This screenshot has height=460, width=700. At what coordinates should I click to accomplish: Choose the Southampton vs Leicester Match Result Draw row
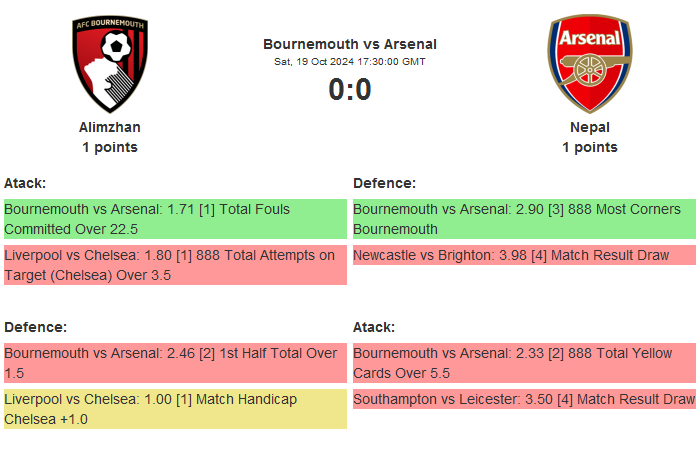[524, 399]
